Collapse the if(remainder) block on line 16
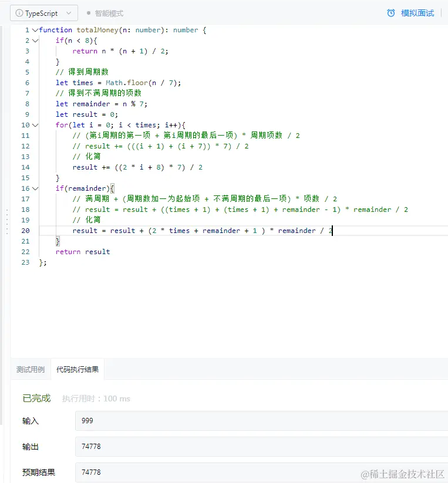Image resolution: width=448 pixels, height=483 pixels. pos(35,188)
